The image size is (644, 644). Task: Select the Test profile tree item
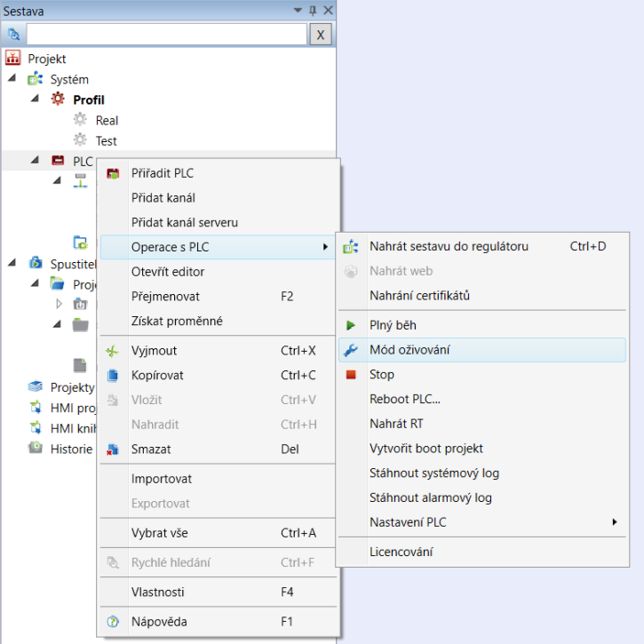click(107, 141)
